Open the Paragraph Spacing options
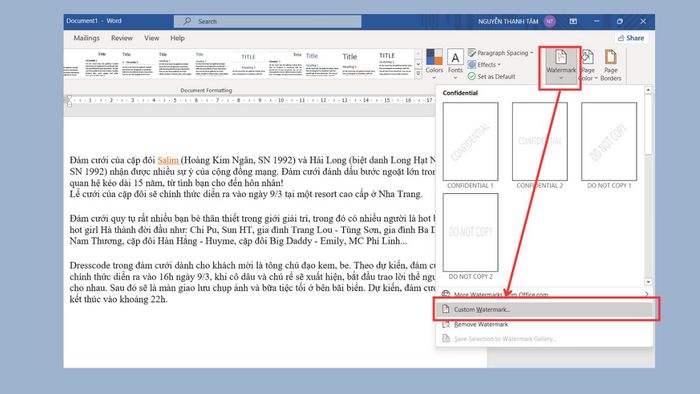 [500, 53]
